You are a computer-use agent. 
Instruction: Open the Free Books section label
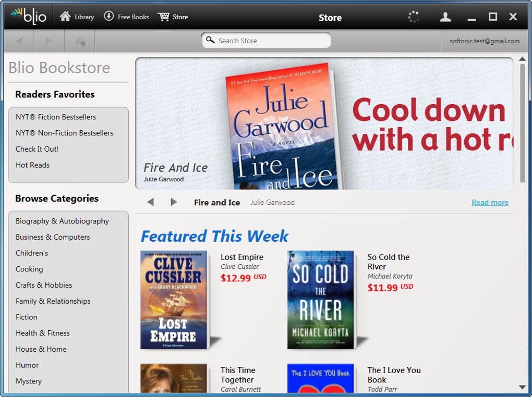tap(134, 17)
